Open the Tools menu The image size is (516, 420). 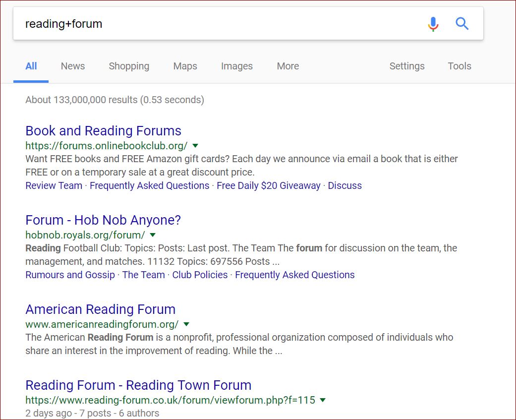459,66
